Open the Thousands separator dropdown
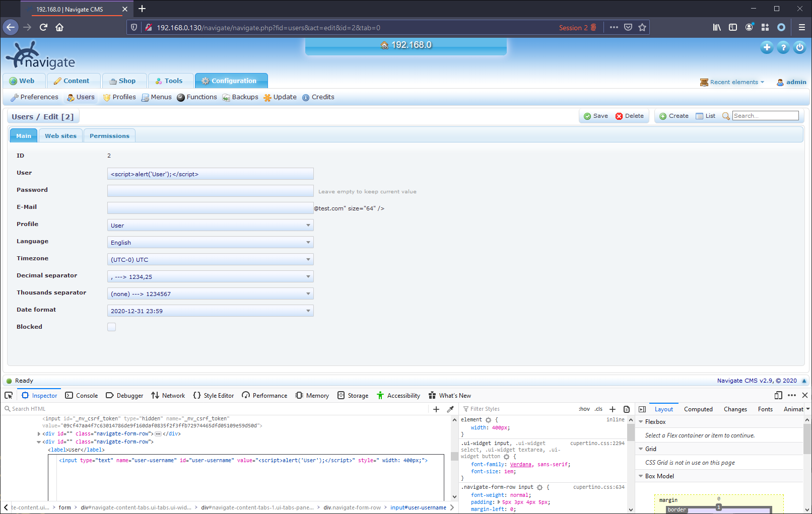The image size is (812, 514). [x=211, y=293]
